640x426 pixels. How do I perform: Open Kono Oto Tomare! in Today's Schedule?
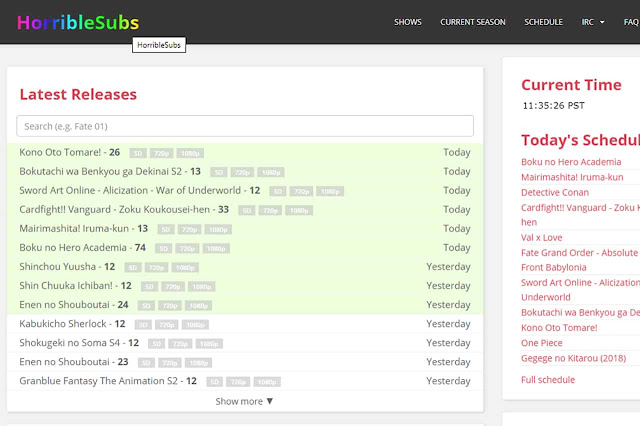point(559,328)
